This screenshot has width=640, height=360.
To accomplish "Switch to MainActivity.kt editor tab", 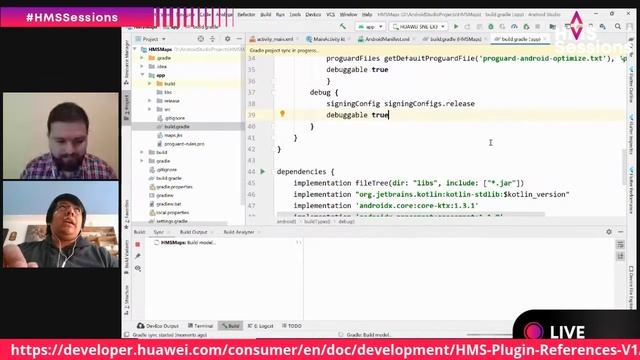I will 329,39.
